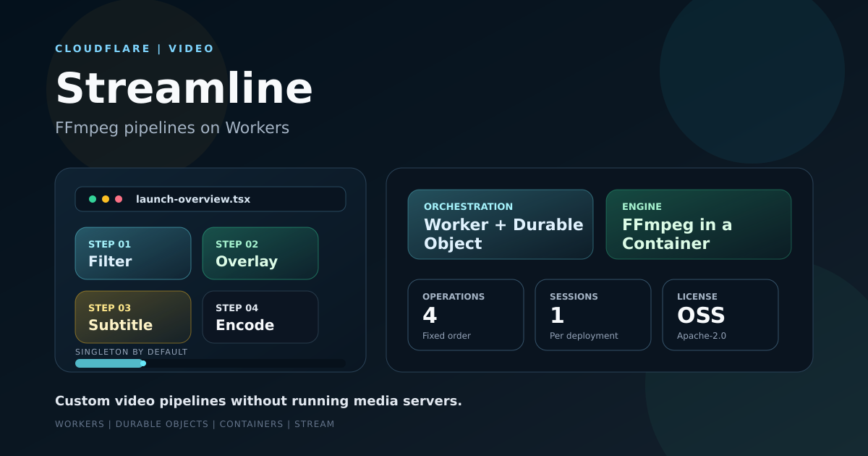Click the red window dot
The width and height of the screenshot is (868, 456).
tap(119, 199)
